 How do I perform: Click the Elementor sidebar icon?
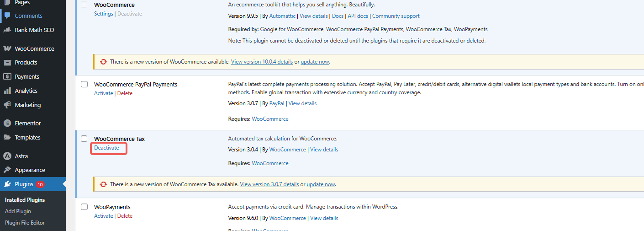pyautogui.click(x=7, y=123)
